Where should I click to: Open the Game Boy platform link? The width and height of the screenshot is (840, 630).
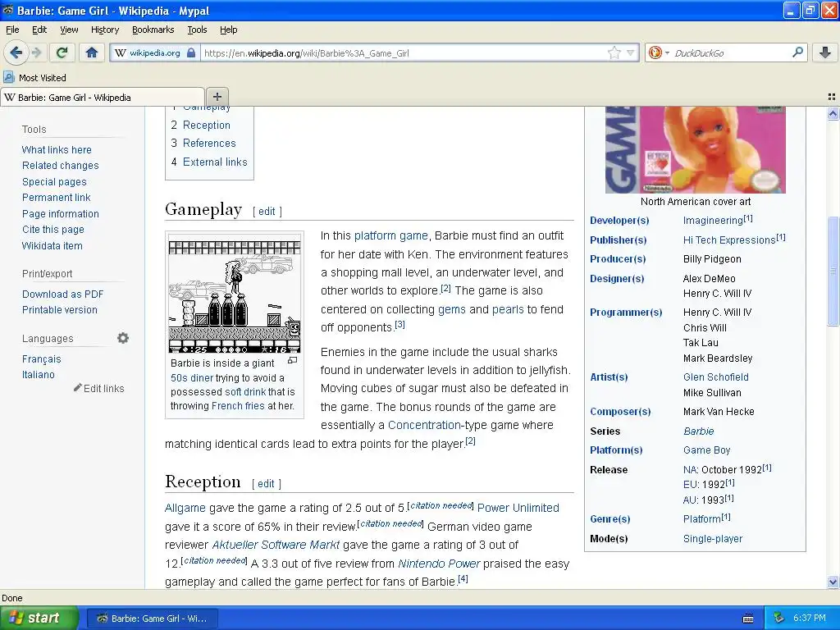tap(706, 450)
